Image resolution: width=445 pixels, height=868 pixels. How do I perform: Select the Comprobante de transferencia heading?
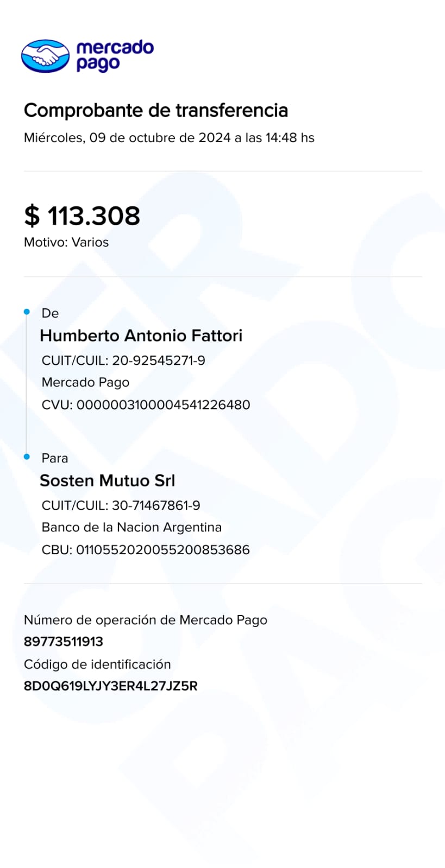point(156,110)
